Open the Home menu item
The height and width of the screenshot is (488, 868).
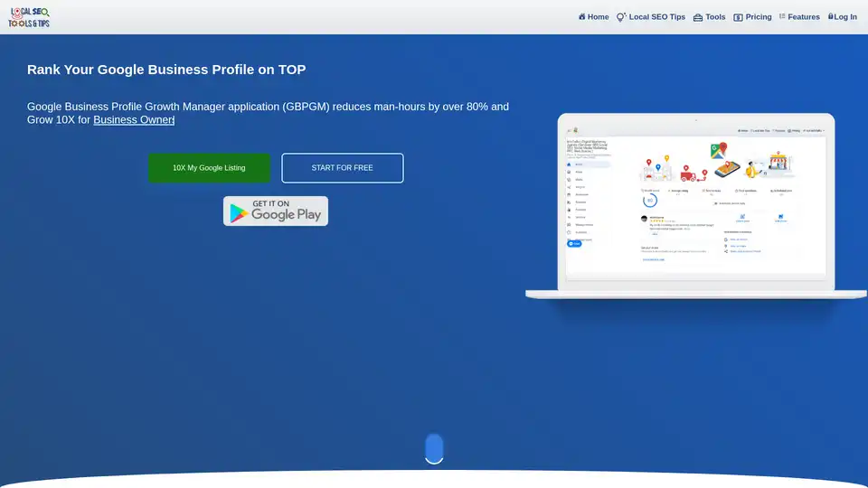598,17
